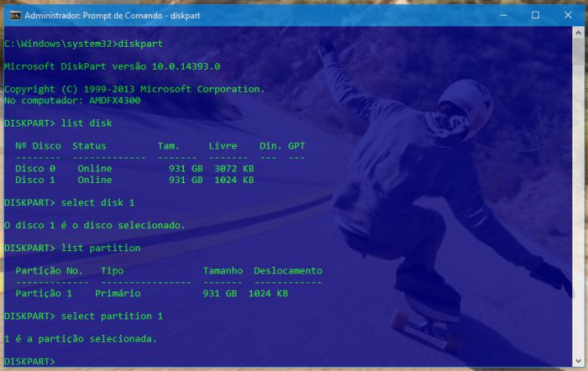
Task: Click the "DISKPART> list disk" command line
Action: coord(58,123)
